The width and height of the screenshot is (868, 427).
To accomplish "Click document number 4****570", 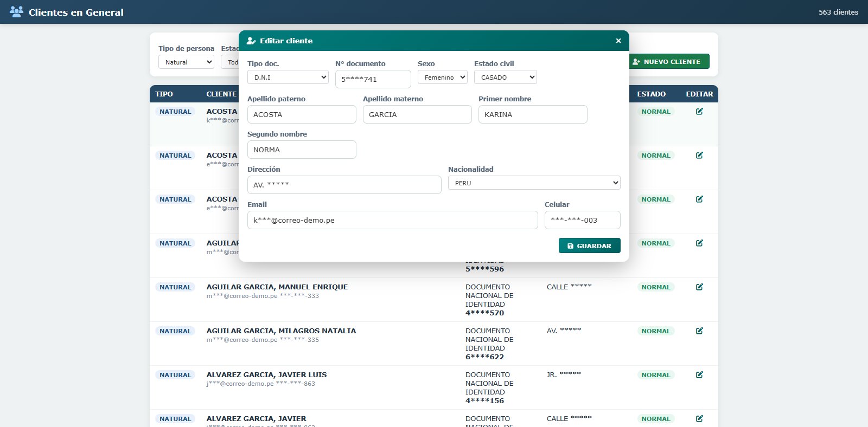I will click(484, 313).
